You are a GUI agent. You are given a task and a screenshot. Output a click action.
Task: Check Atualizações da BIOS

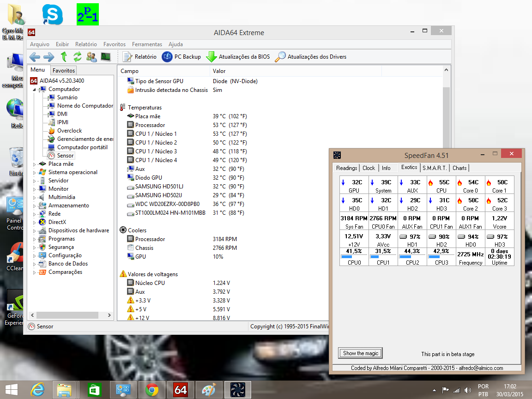(238, 57)
